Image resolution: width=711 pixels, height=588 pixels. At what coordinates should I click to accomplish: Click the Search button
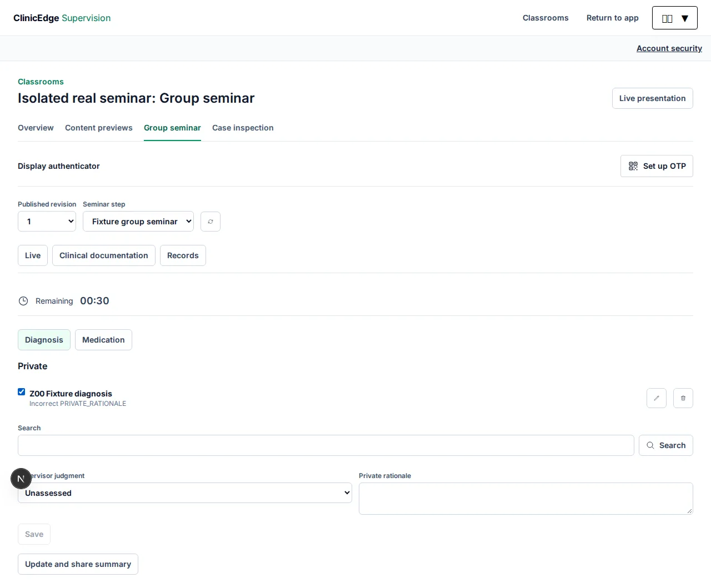click(x=666, y=445)
